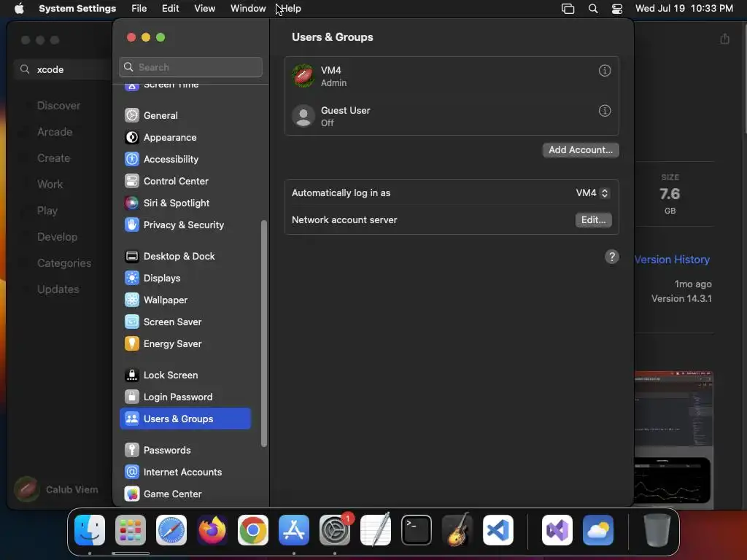Edit the Network account server

pos(593,220)
